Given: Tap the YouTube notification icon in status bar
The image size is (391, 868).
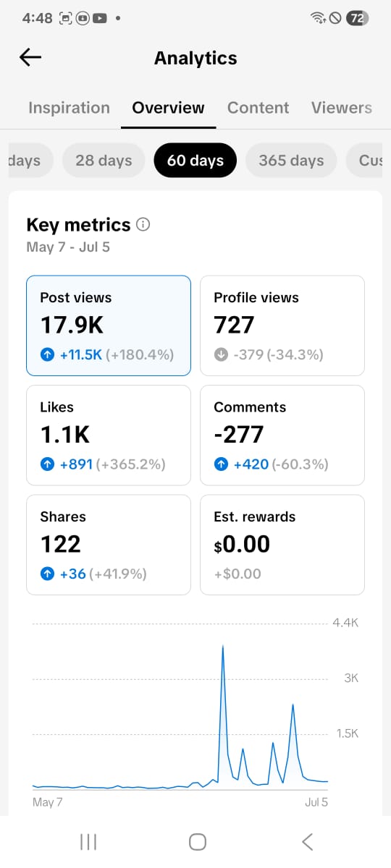Looking at the screenshot, I should click(98, 19).
